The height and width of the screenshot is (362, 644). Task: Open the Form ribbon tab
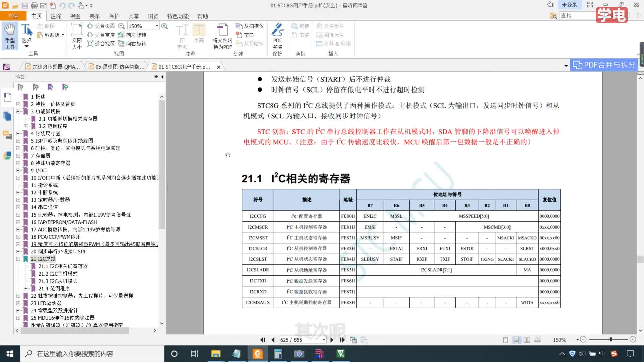pyautogui.click(x=95, y=16)
